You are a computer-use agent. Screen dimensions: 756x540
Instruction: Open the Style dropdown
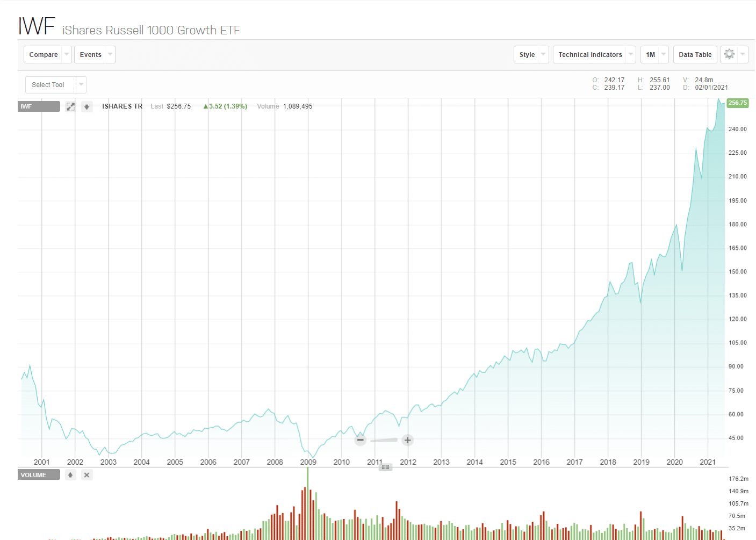pos(531,54)
